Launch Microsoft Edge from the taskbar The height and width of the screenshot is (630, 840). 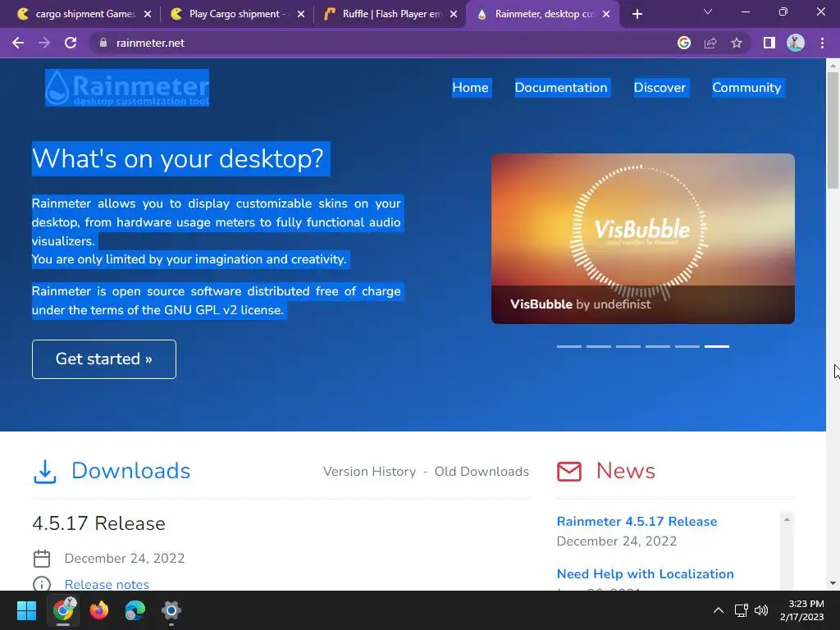pos(135,610)
